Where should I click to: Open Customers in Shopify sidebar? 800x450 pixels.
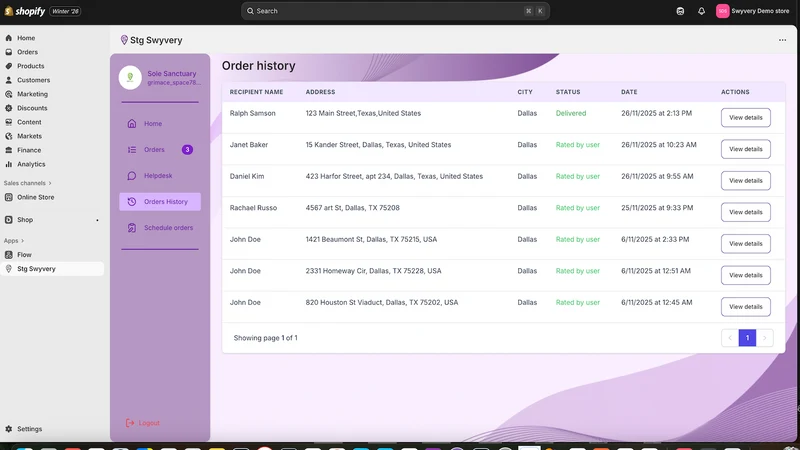click(x=34, y=80)
